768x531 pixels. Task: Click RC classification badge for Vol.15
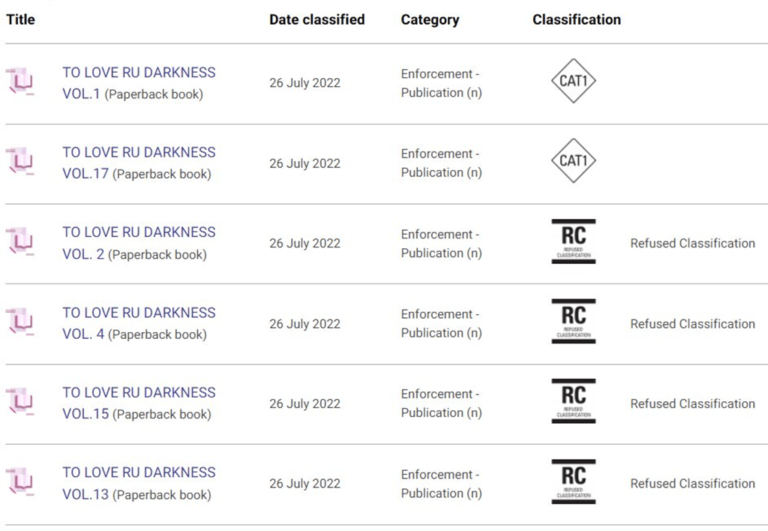(573, 402)
